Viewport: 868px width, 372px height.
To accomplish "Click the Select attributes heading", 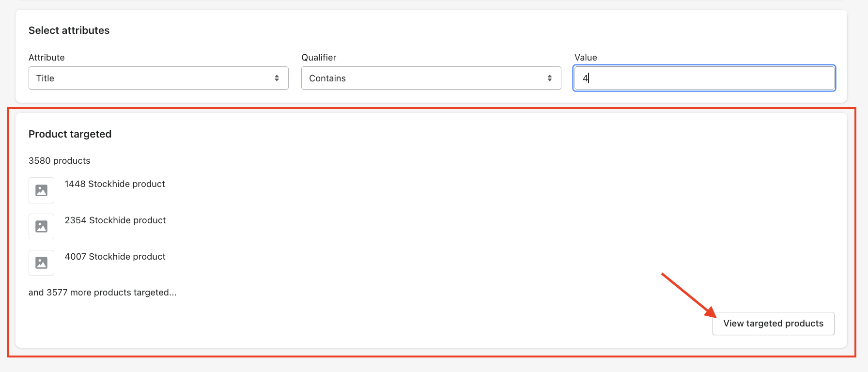I will 69,31.
